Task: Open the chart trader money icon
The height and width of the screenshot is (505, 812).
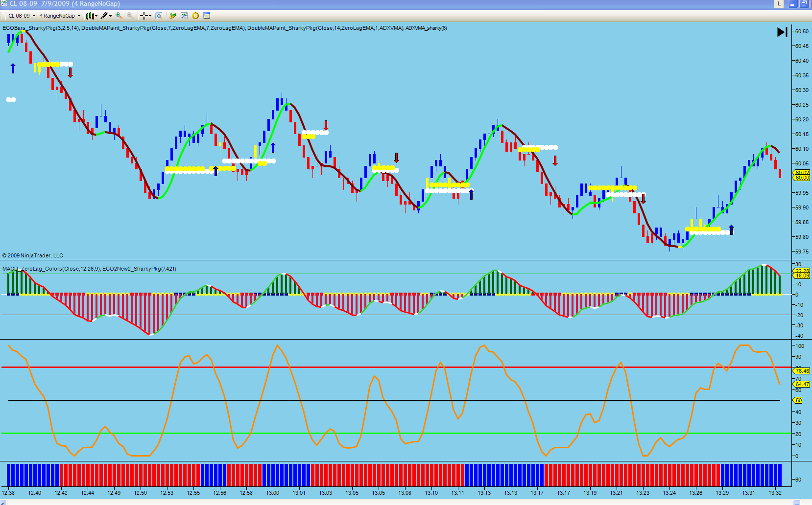Action: (x=173, y=16)
